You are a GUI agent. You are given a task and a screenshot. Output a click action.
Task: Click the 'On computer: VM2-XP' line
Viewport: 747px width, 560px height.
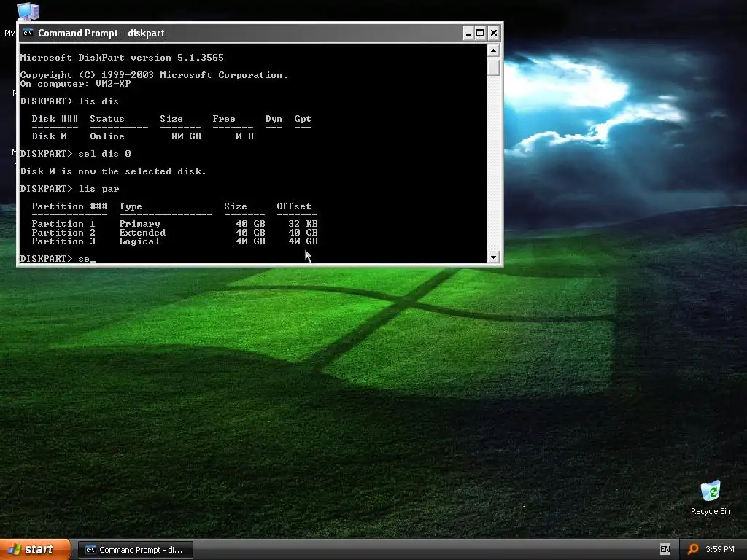pyautogui.click(x=75, y=84)
